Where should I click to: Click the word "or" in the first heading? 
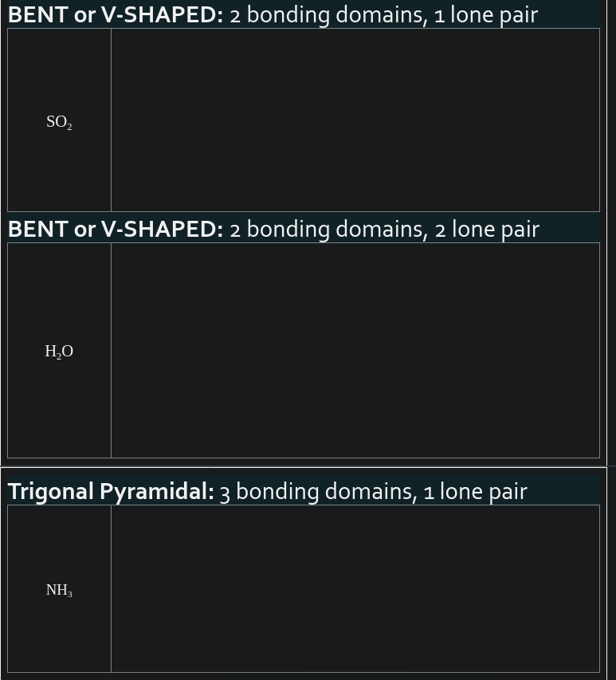(84, 15)
